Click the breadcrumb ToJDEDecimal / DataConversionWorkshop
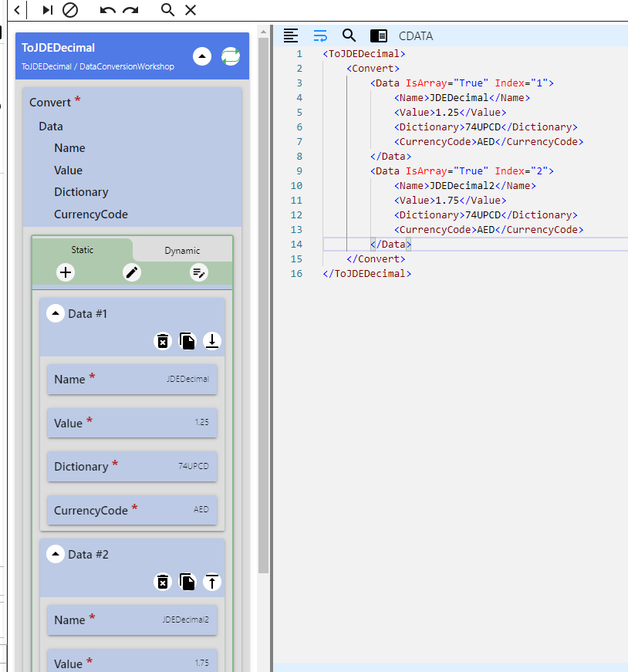This screenshot has height=672, width=628. click(98, 66)
